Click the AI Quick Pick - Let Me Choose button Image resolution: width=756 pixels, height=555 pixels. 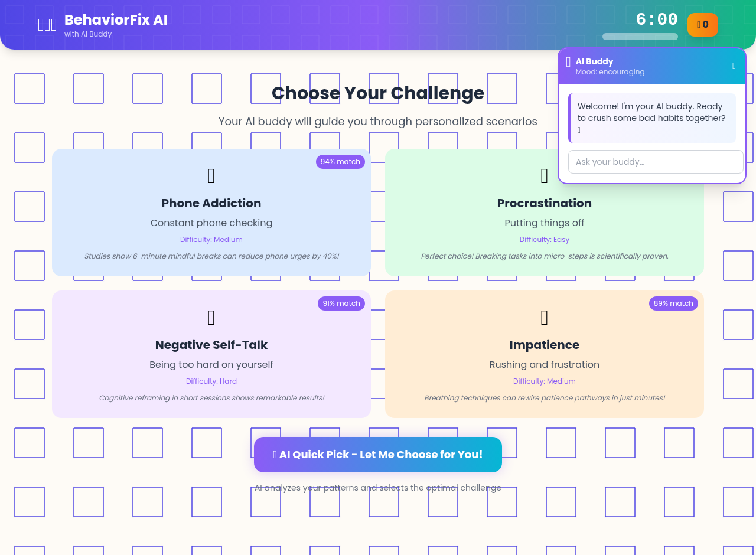pos(377,454)
